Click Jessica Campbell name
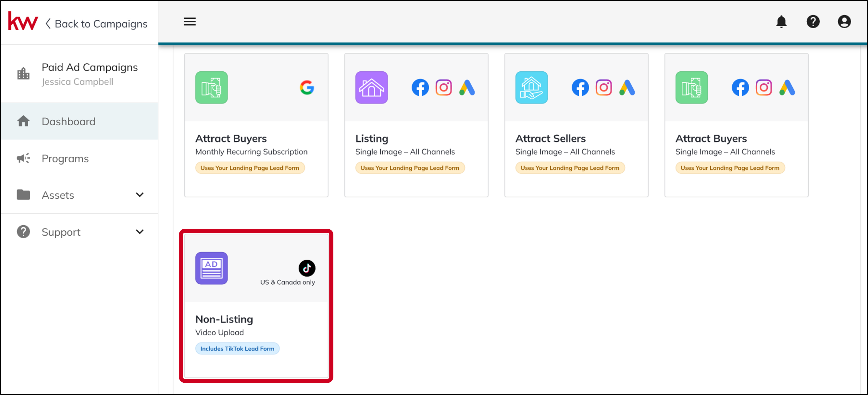 77,82
